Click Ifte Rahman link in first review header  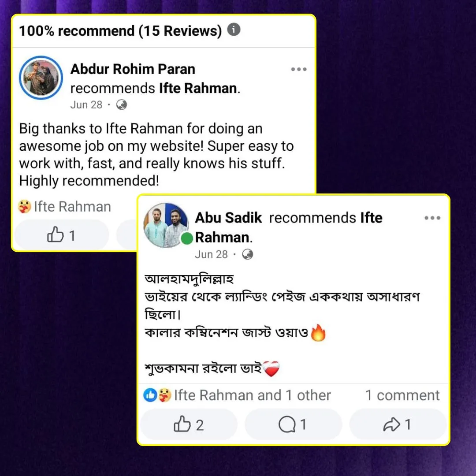(198, 88)
